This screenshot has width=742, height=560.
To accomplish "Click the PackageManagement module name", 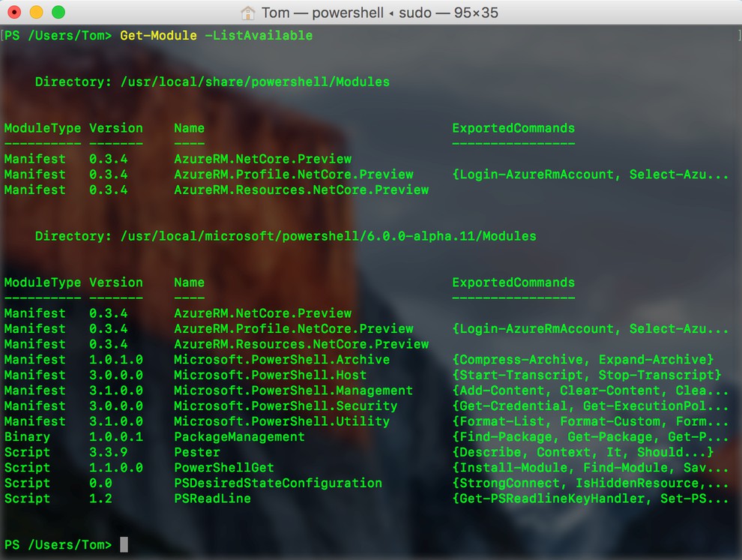I will click(x=239, y=436).
